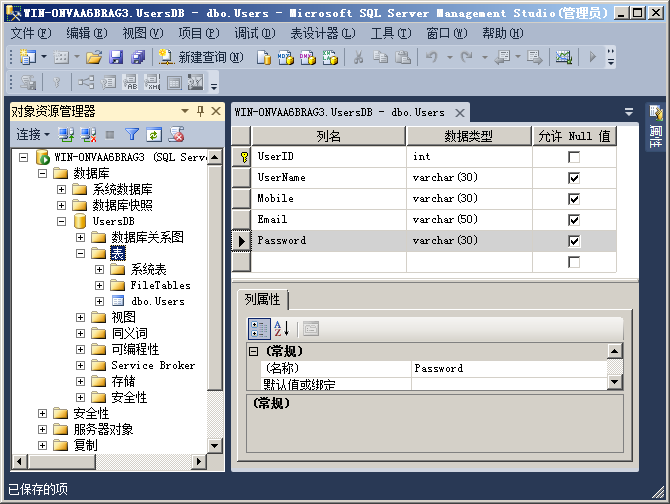The width and height of the screenshot is (670, 504).
Task: Click the Password name property field
Action: coord(509,369)
